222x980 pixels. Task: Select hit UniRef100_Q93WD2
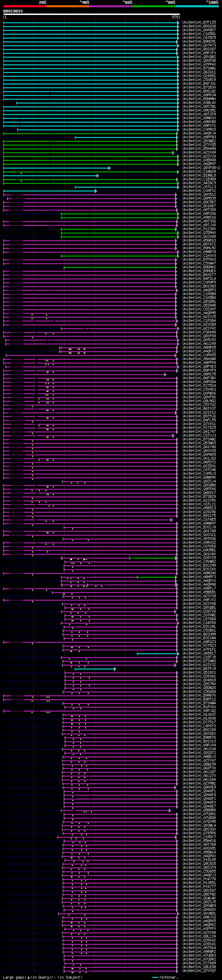coord(199,141)
